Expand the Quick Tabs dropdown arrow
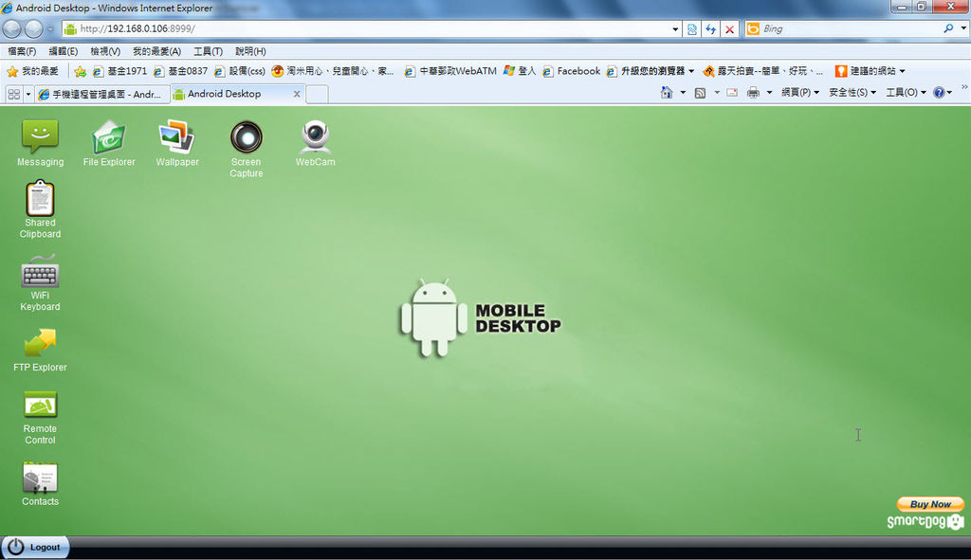 tap(27, 94)
